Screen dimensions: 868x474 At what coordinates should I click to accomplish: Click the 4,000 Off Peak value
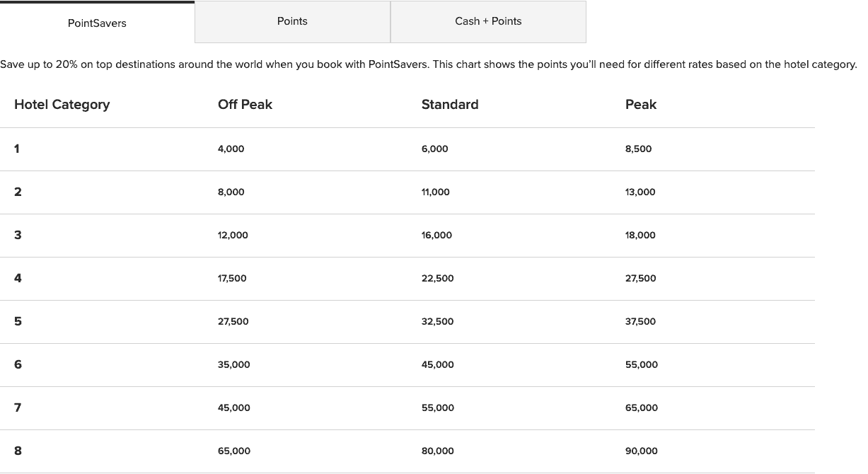pyautogui.click(x=231, y=149)
